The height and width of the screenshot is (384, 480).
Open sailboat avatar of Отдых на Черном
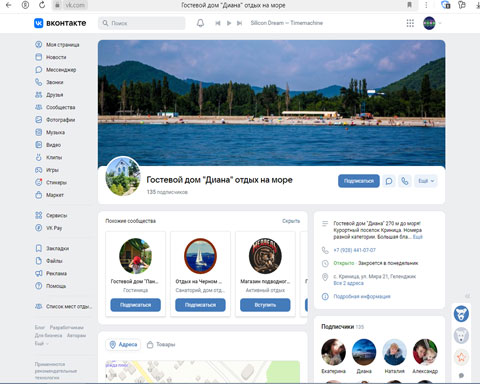[200, 256]
